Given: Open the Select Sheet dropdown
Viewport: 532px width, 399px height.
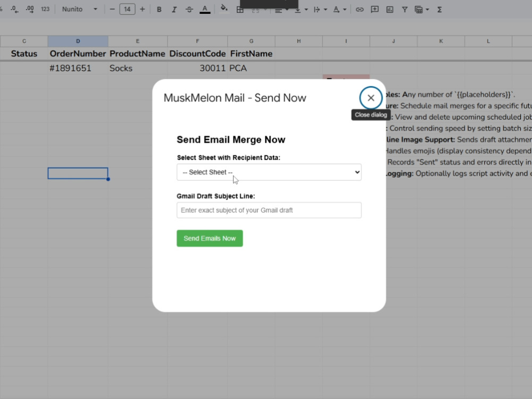Looking at the screenshot, I should (x=269, y=172).
